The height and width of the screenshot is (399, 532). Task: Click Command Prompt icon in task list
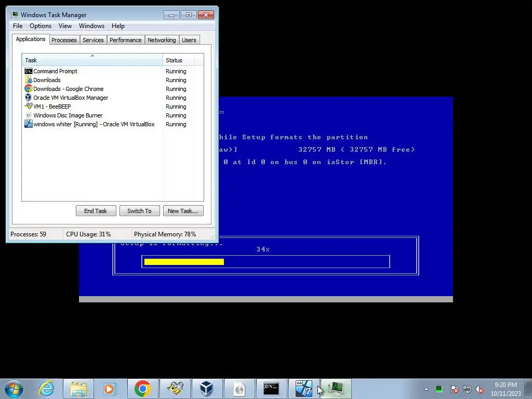tap(29, 71)
